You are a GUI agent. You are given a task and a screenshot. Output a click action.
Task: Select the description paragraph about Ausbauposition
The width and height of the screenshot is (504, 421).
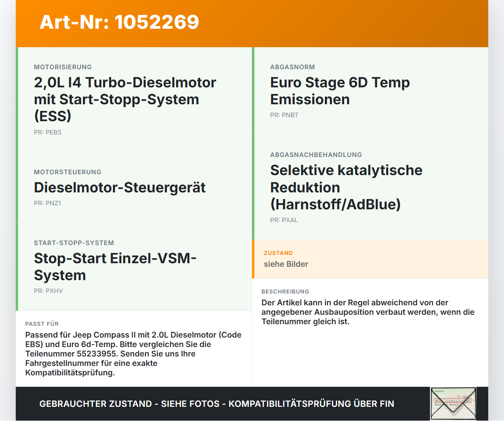(368, 312)
